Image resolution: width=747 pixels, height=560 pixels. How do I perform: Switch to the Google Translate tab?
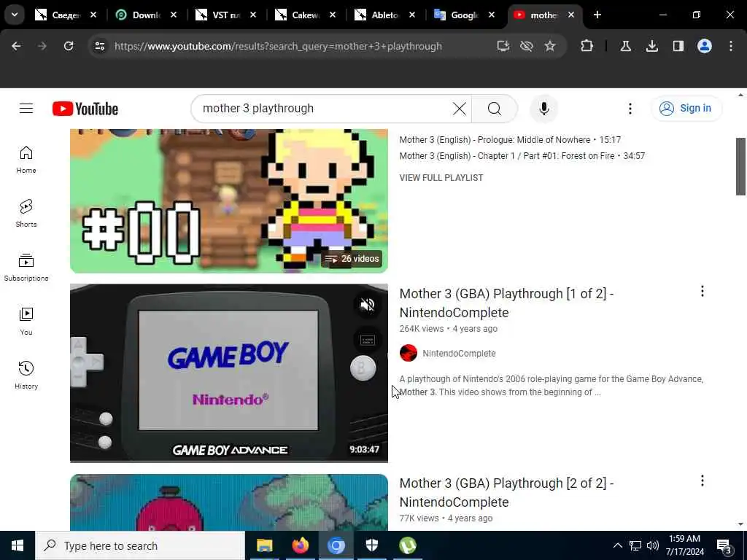click(464, 15)
